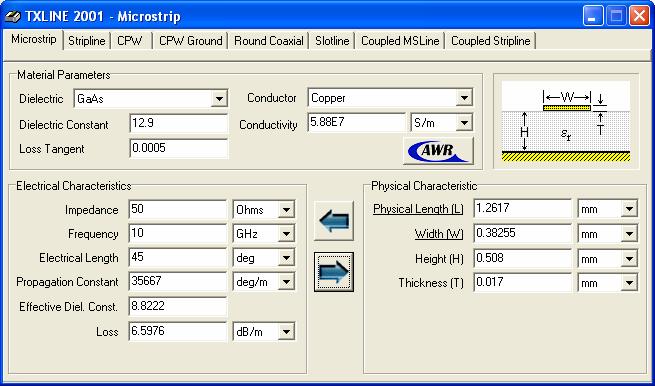Minimize the TXLINE window
Viewport: 655px width, 386px height.
point(593,16)
